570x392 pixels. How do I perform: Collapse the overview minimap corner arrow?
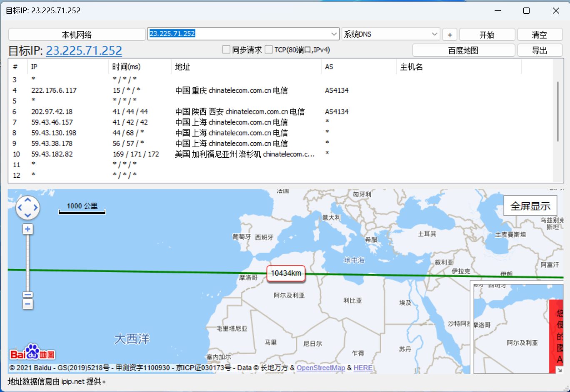559,370
